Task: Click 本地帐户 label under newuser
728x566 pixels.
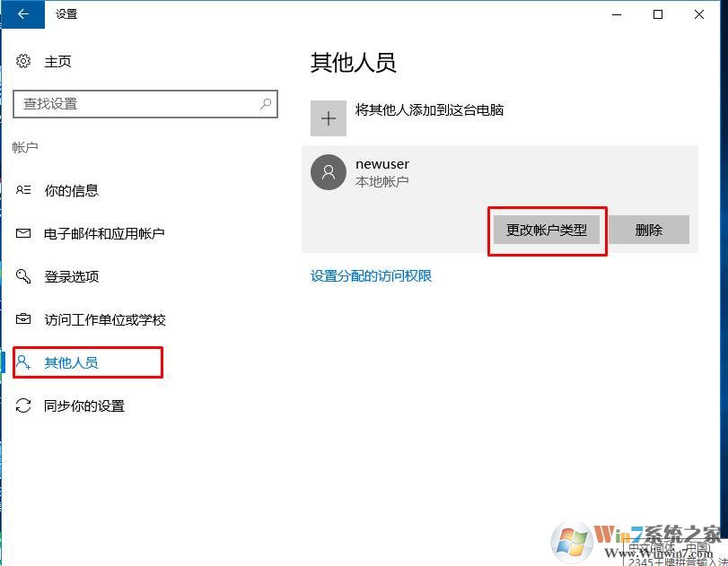Action: coord(382,181)
